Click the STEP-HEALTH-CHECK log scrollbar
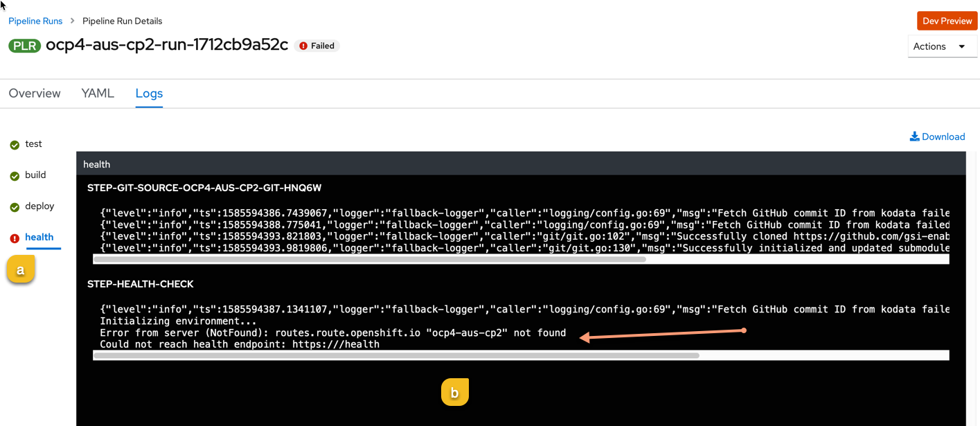The height and width of the screenshot is (426, 980). (396, 355)
